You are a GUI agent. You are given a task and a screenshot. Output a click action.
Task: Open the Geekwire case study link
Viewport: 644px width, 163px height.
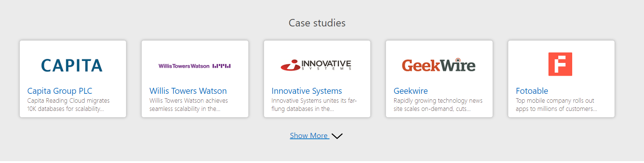[411, 91]
